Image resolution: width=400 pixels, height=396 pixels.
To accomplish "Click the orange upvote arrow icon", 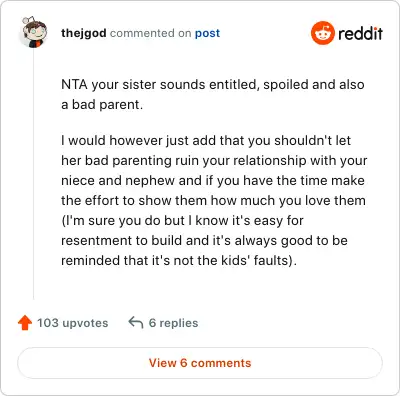I will (25, 323).
